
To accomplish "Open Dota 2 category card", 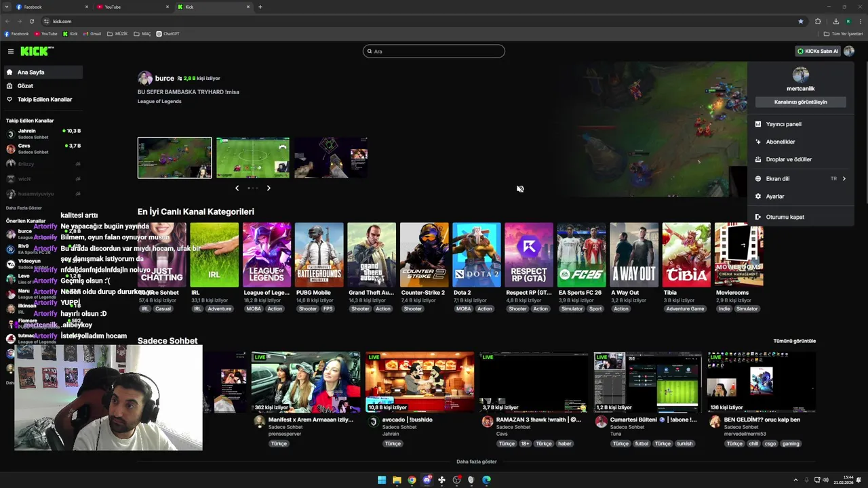I will (x=477, y=255).
